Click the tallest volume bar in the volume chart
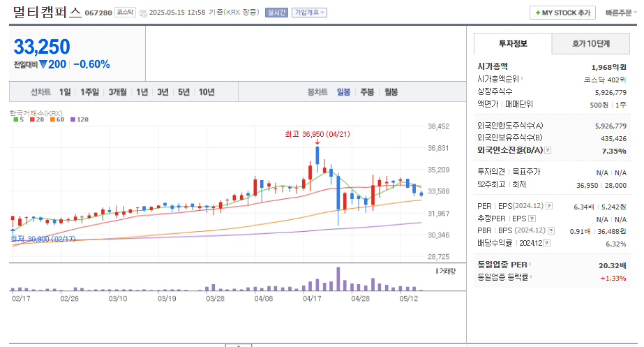Viewport: 644px width, 347px height. click(338, 279)
